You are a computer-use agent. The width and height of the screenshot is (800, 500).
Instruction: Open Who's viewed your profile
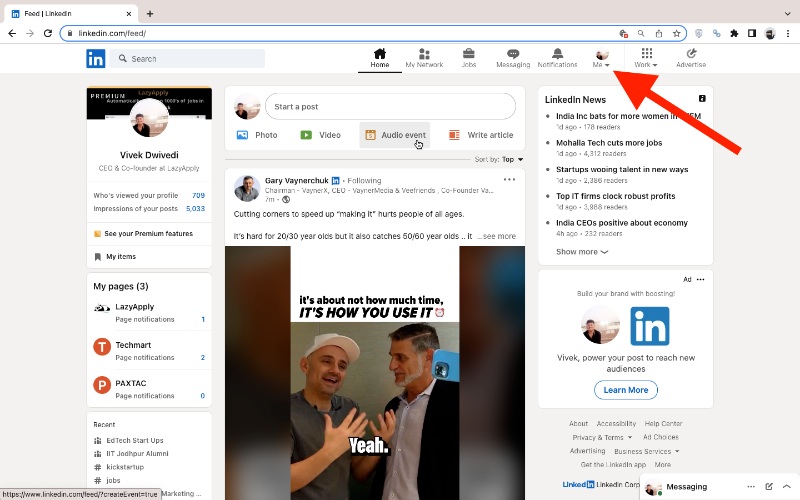(149, 195)
